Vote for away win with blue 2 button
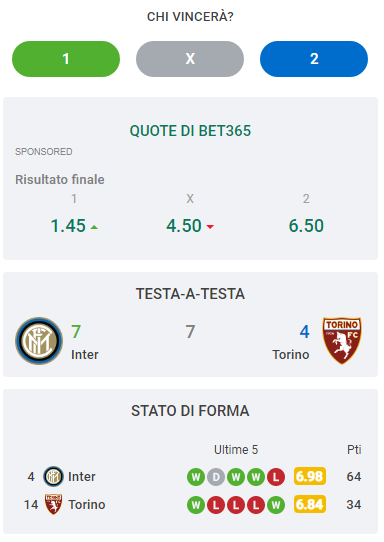Viewport: 384px width, 542px height. coord(314,59)
